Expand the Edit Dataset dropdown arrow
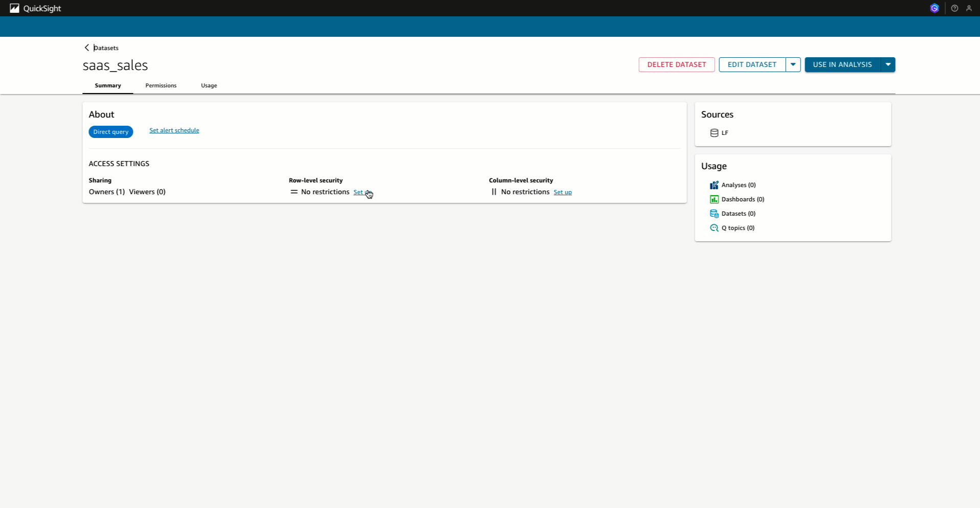This screenshot has width=980, height=508. 793,64
